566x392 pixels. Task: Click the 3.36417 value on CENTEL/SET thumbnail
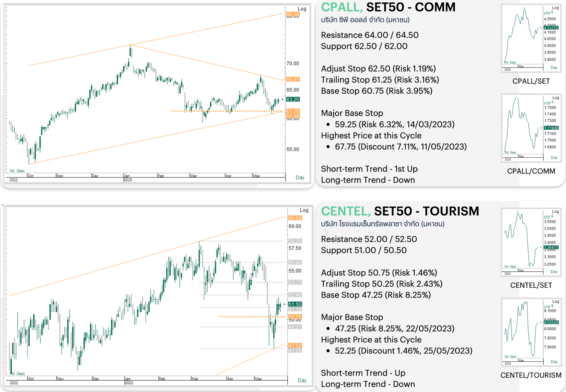click(x=551, y=247)
